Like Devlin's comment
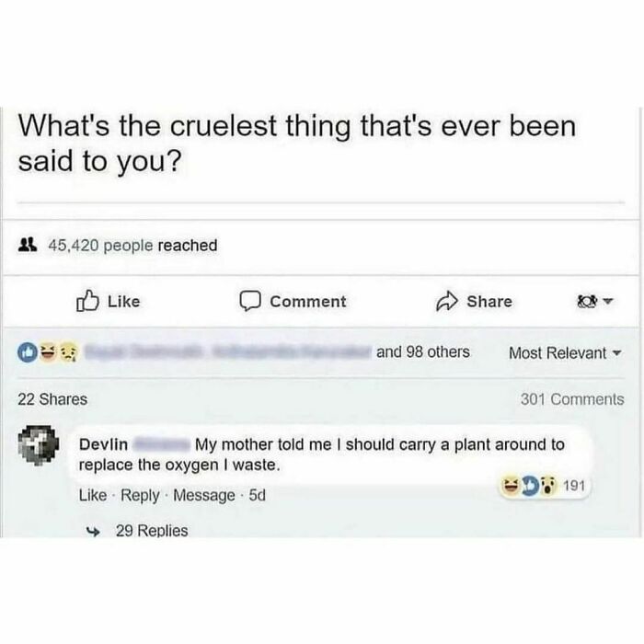Image resolution: width=644 pixels, height=644 pixels. tap(92, 495)
